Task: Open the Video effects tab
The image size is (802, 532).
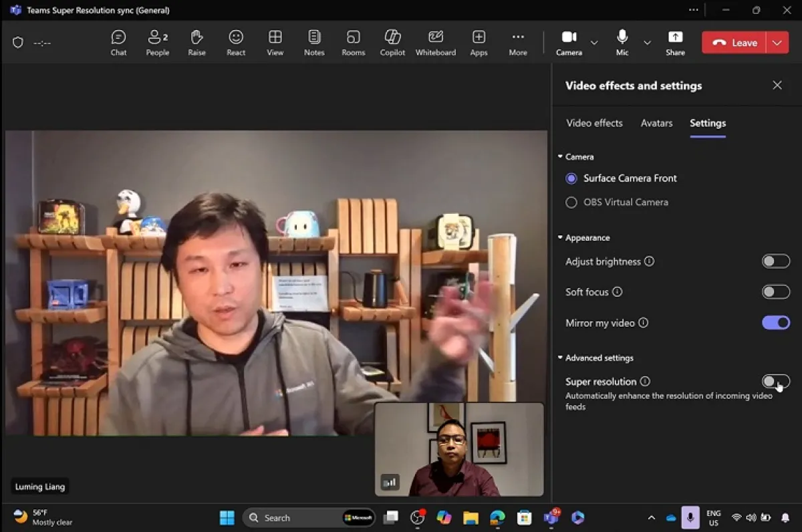Action: 593,123
